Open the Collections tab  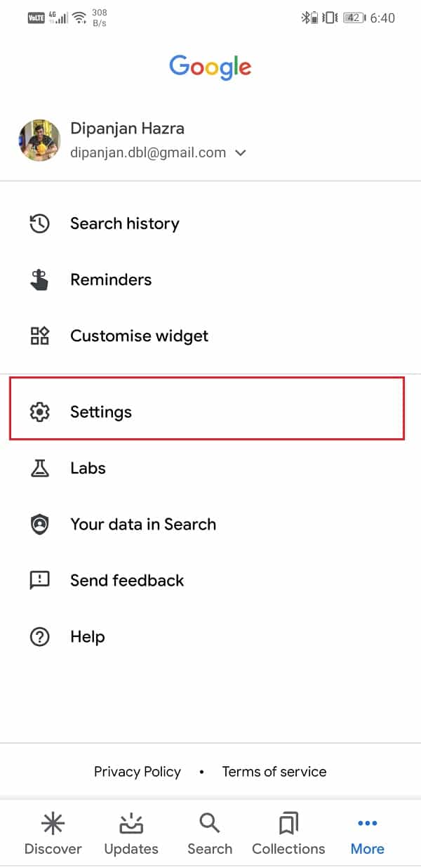coord(288,834)
